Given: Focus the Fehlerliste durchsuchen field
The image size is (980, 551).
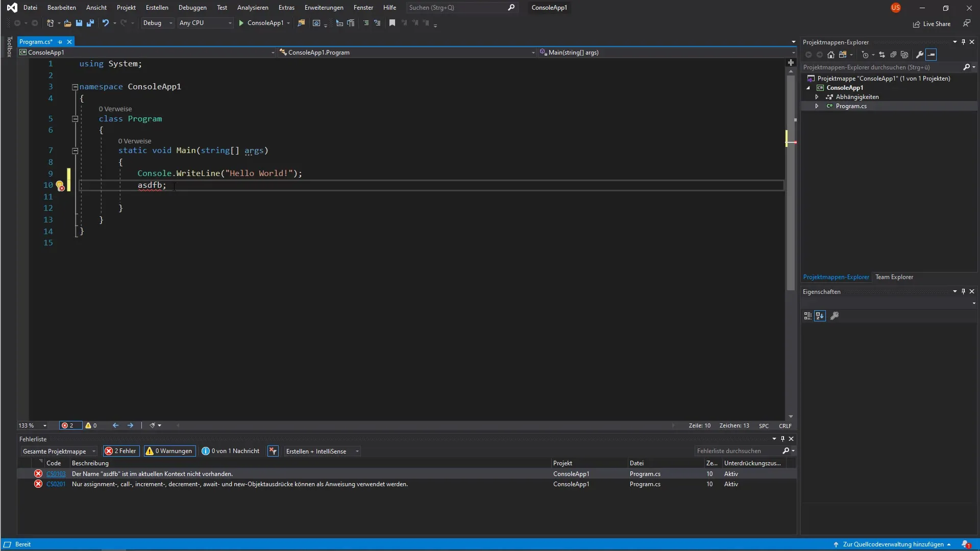Looking at the screenshot, I should coord(738,451).
